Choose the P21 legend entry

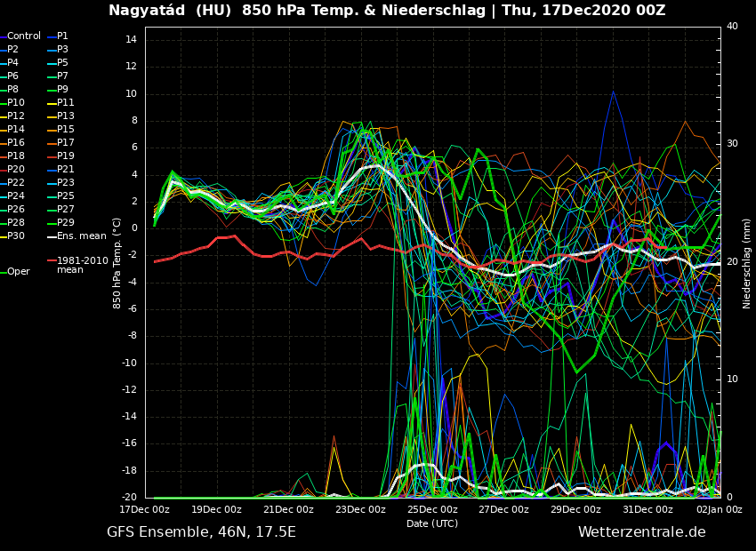pyautogui.click(x=66, y=170)
